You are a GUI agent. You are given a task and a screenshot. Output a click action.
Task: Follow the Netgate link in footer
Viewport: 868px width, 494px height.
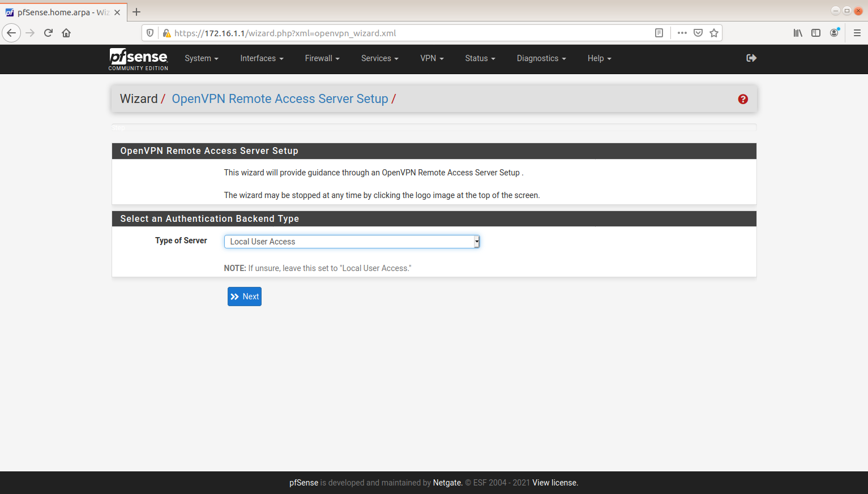(x=447, y=483)
